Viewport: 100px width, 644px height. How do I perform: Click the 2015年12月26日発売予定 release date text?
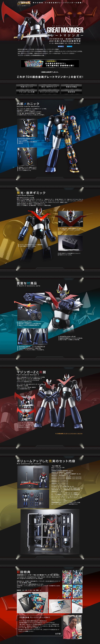tap(65, 41)
